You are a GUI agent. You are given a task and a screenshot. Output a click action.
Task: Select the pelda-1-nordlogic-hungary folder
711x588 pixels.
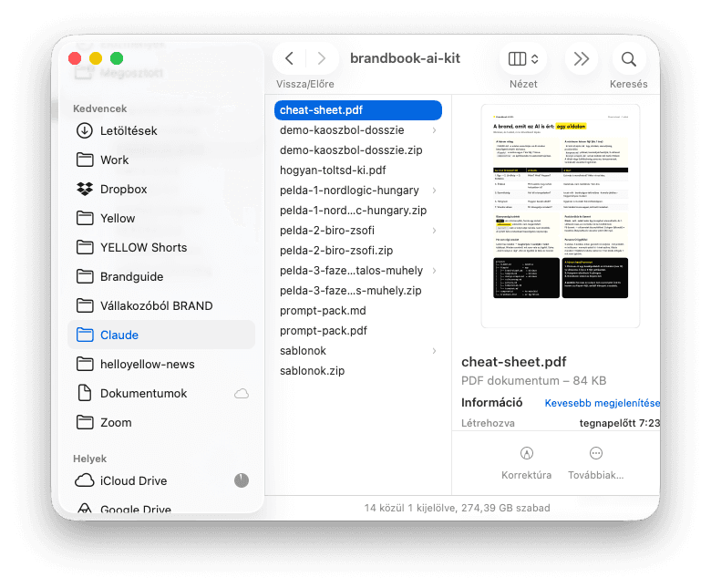(357, 191)
